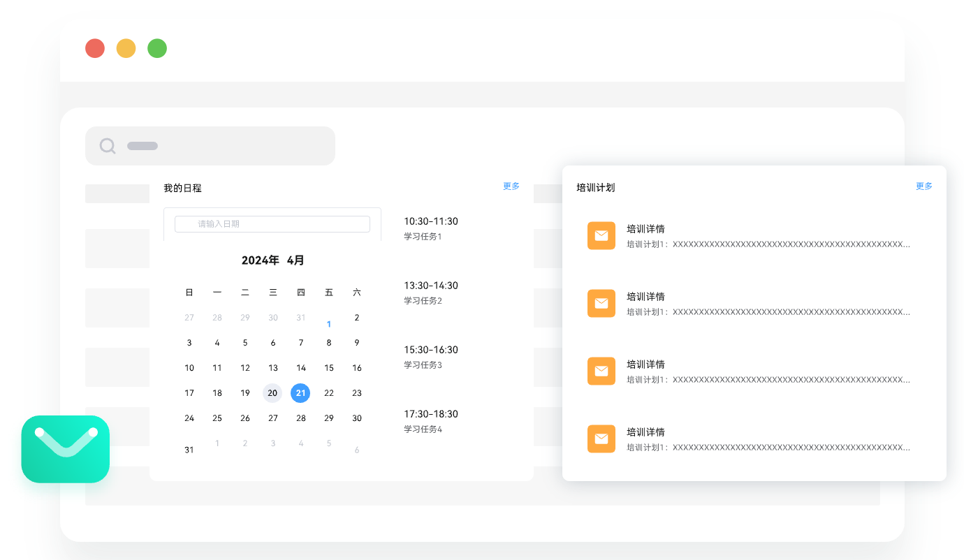
Task: Select April 20 on the calendar
Action: point(272,393)
